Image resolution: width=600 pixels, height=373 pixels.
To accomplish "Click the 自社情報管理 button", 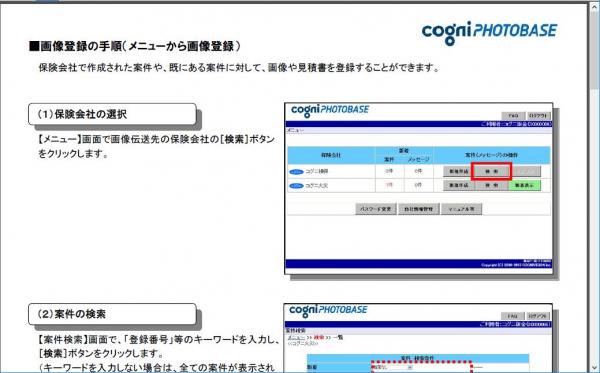I will [419, 209].
